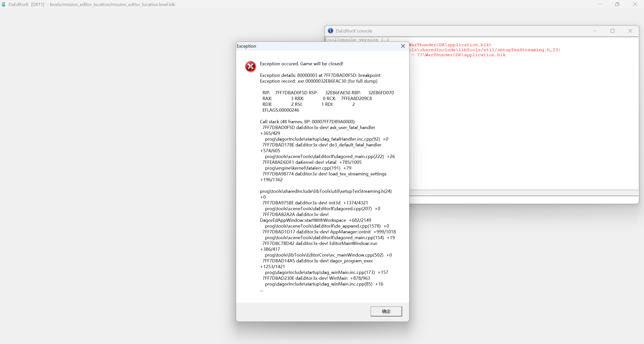The width and height of the screenshot is (644, 344).
Task: Click the console splitter bar above input
Action: [x=523, y=193]
